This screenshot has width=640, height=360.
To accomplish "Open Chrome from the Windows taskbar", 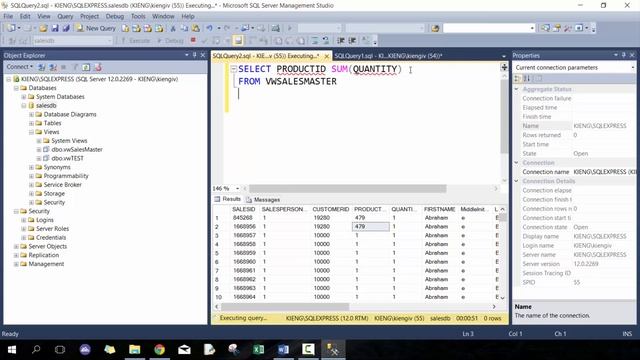I will (160, 349).
